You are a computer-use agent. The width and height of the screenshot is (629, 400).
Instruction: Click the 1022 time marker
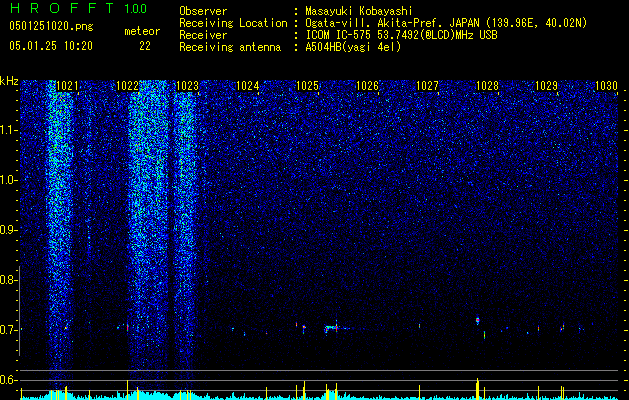pyautogui.click(x=127, y=86)
